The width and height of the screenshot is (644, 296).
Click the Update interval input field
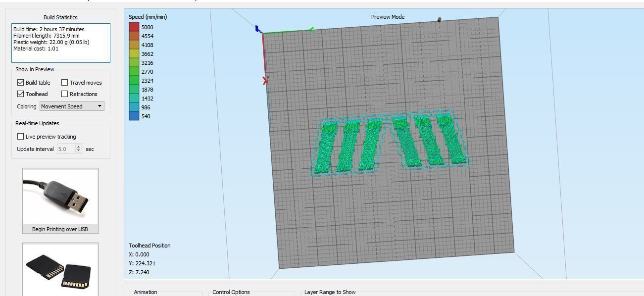click(x=66, y=149)
